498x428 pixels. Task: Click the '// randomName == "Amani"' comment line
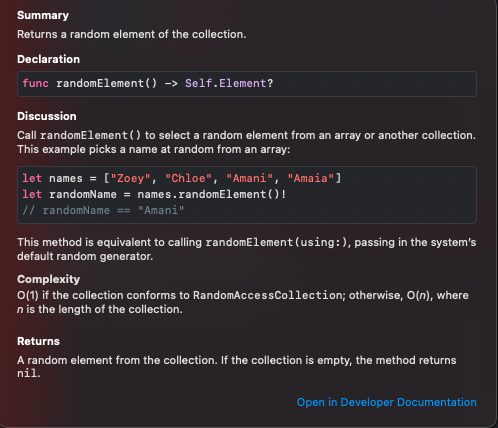pyautogui.click(x=103, y=210)
